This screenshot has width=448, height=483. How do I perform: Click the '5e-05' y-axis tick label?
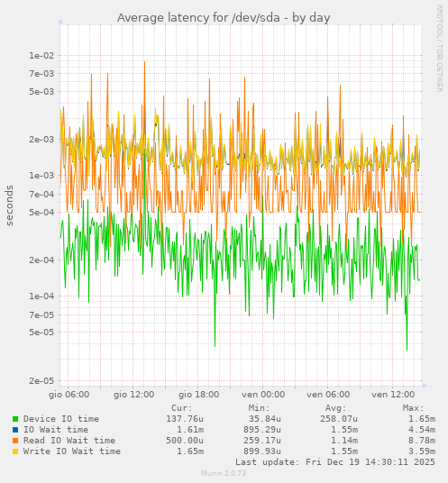[x=41, y=333]
